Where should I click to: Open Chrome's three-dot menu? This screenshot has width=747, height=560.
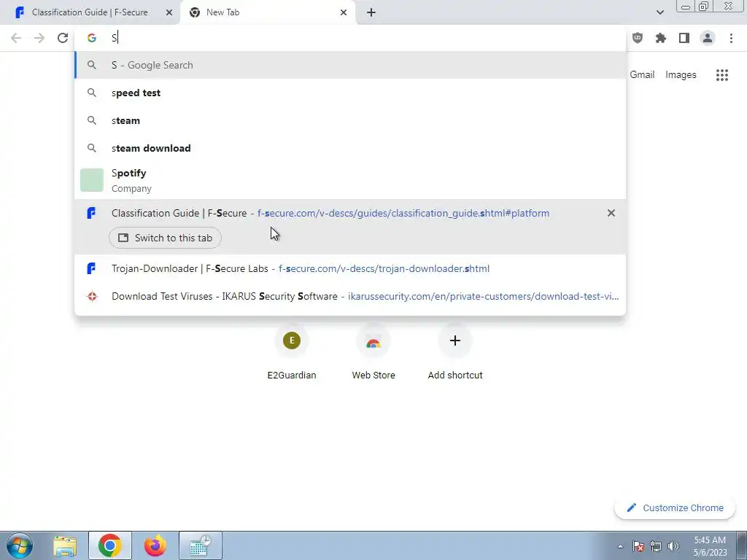point(731,38)
